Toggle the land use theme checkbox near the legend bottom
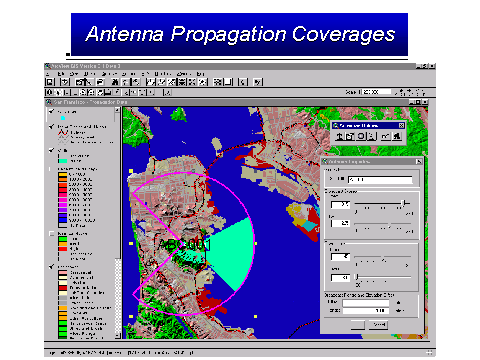480x360 pixels. 51,267
